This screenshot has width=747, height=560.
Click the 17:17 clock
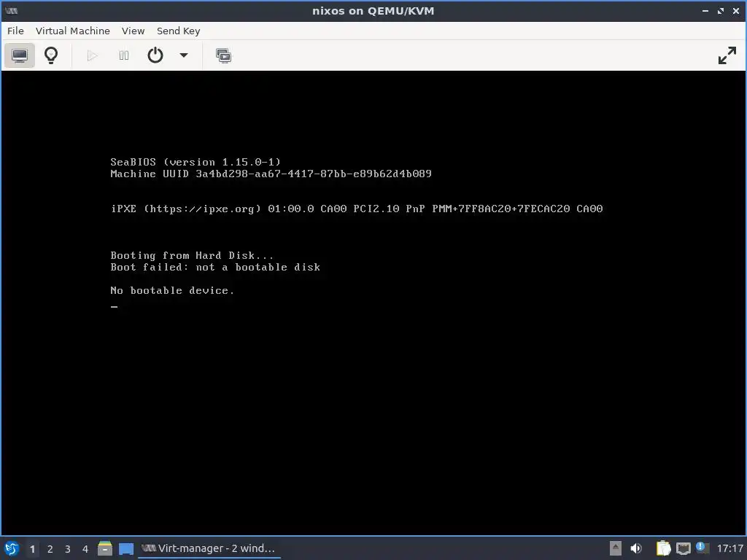pyautogui.click(x=729, y=548)
